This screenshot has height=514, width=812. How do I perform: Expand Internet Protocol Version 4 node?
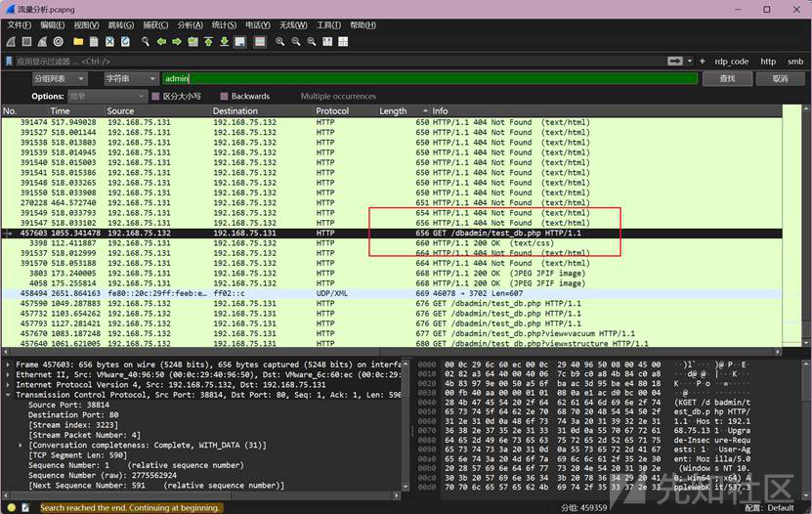8,385
